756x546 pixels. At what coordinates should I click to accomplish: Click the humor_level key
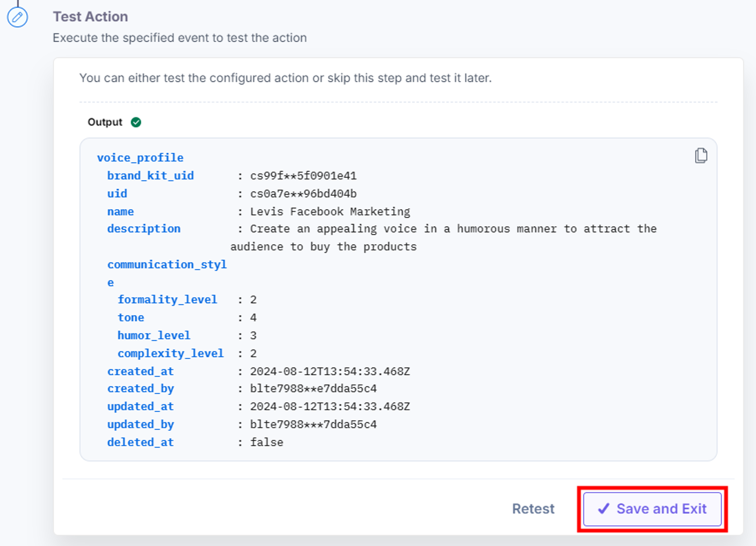click(x=154, y=335)
